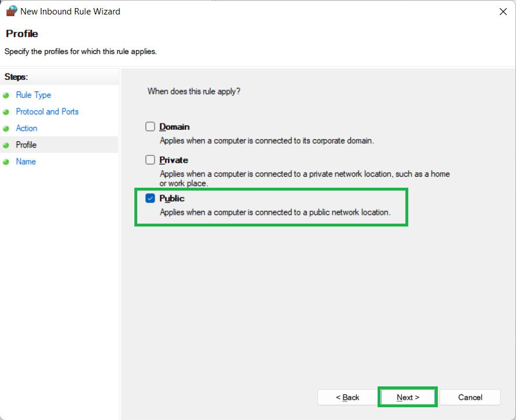Cancel the rule wizard

click(470, 397)
